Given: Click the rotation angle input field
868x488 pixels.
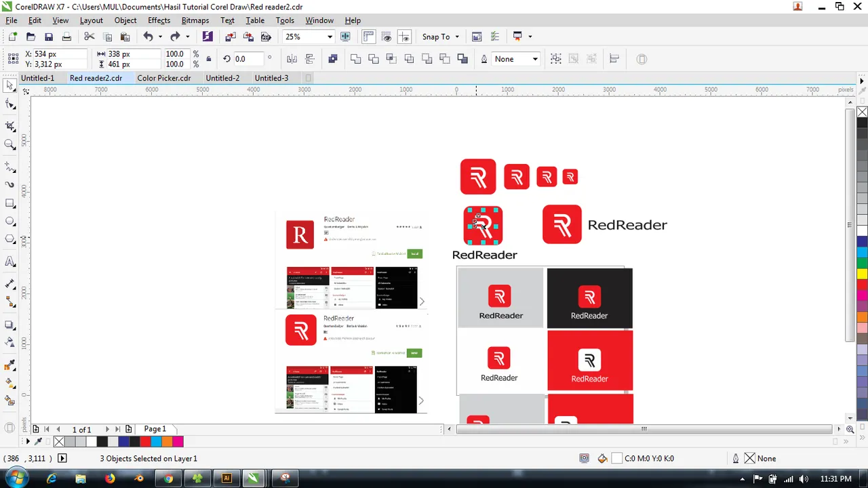Looking at the screenshot, I should [x=248, y=59].
